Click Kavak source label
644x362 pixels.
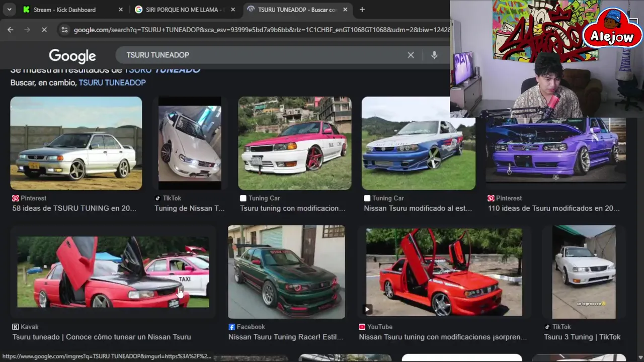coord(25,327)
